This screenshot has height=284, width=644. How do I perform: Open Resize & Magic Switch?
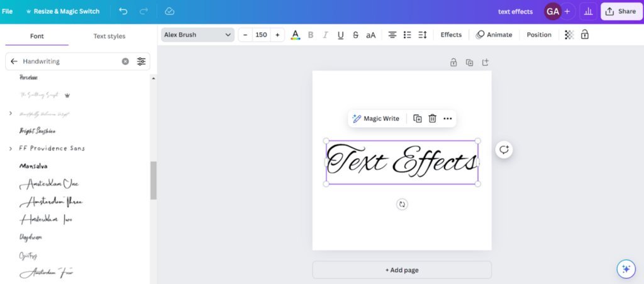coord(62,11)
